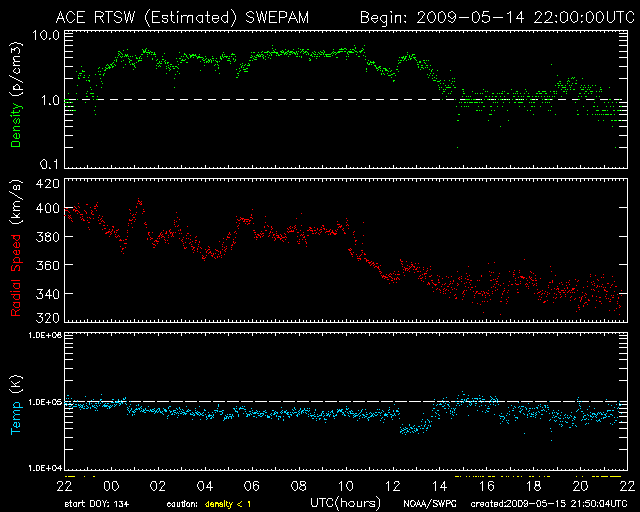Click the red 'Radial Speed (km/s)' axis label
The image size is (640, 512).
click(16, 248)
